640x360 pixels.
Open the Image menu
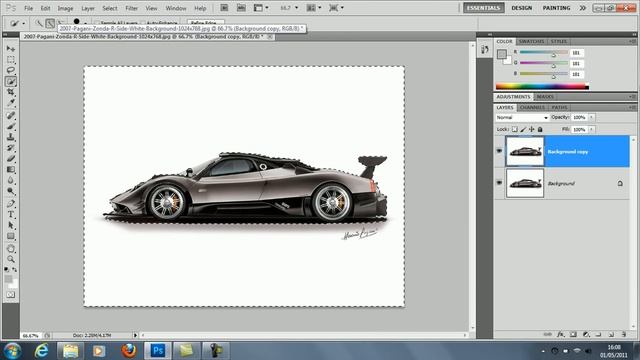tap(65, 8)
